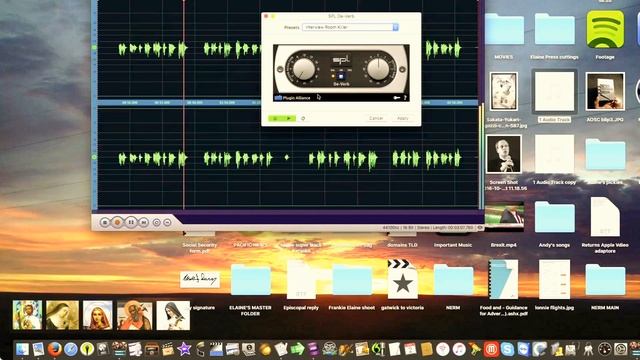Open the NERM MAIN folder
The height and width of the screenshot is (360, 640).
(605, 280)
